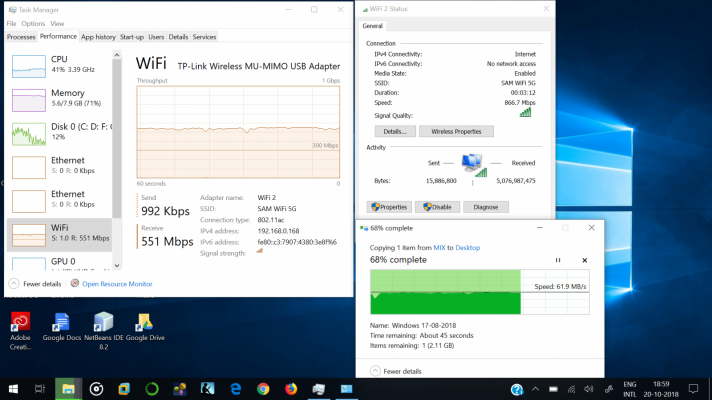Click the volume icon in the system tray

pos(588,389)
